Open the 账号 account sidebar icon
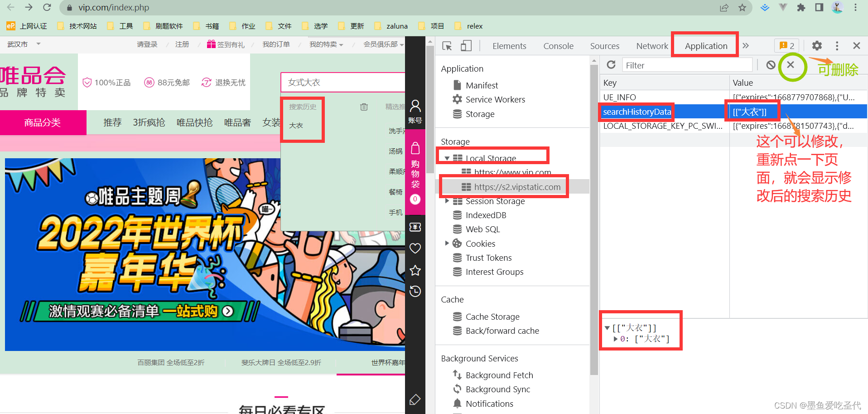Screen dimensions: 868x414 pyautogui.click(x=415, y=111)
